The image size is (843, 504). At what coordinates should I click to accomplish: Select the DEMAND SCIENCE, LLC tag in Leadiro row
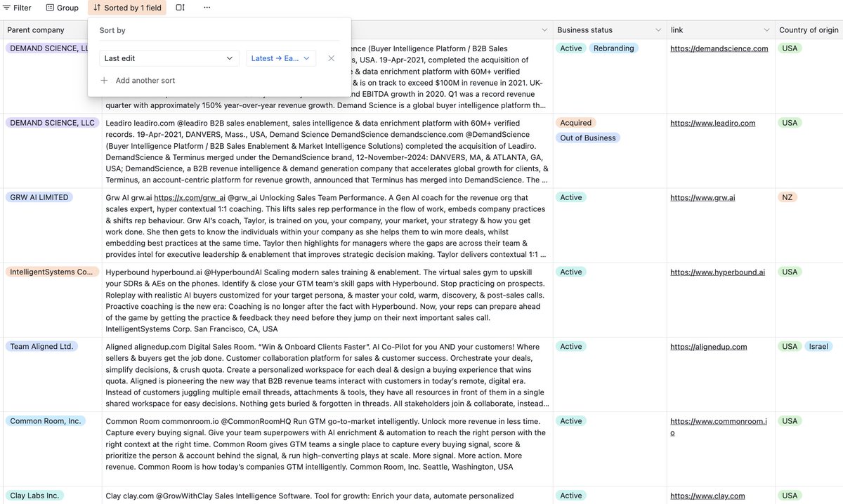(52, 123)
